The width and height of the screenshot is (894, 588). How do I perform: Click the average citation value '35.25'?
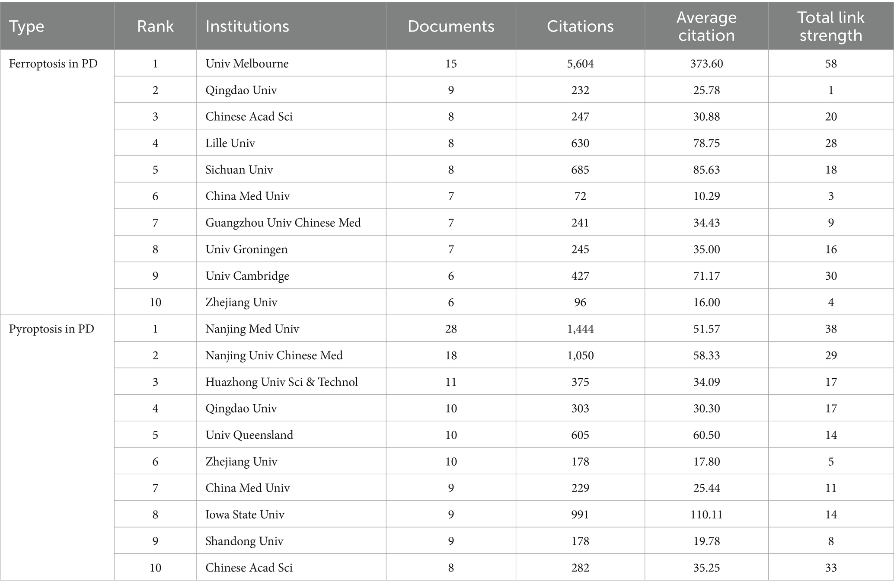(x=706, y=568)
